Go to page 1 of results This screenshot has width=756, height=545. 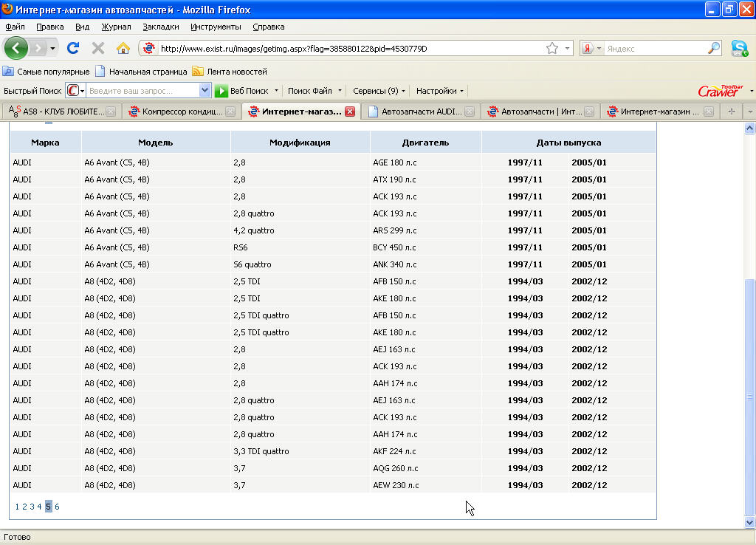[x=17, y=507]
